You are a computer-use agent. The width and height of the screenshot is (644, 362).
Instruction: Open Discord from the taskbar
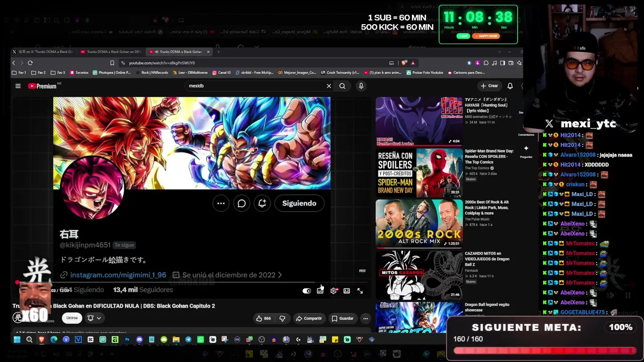click(139, 340)
